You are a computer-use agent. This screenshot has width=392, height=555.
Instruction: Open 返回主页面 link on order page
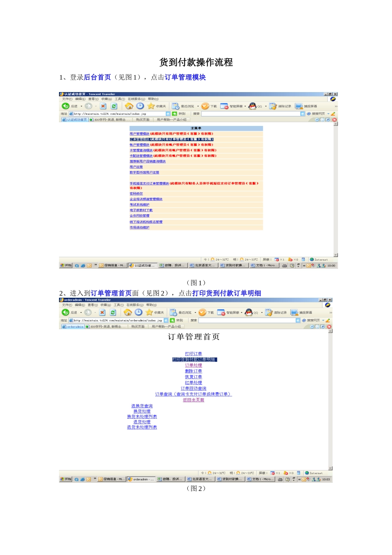pyautogui.click(x=194, y=400)
